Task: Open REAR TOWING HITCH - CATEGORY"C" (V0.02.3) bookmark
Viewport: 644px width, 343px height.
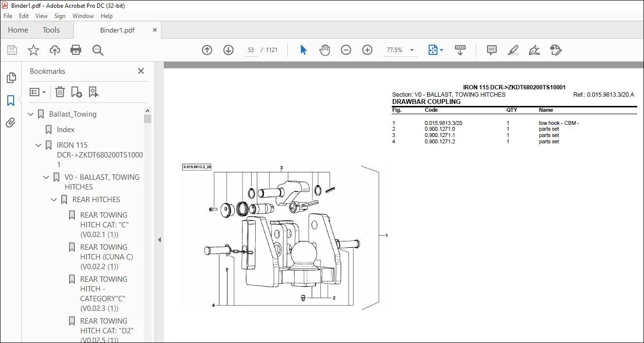Action: point(104,294)
